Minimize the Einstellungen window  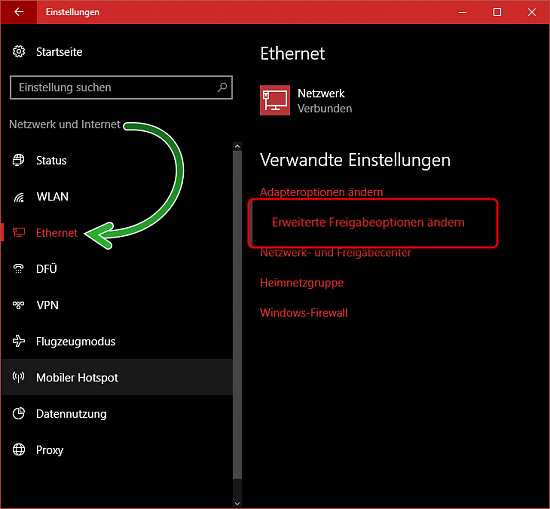463,12
